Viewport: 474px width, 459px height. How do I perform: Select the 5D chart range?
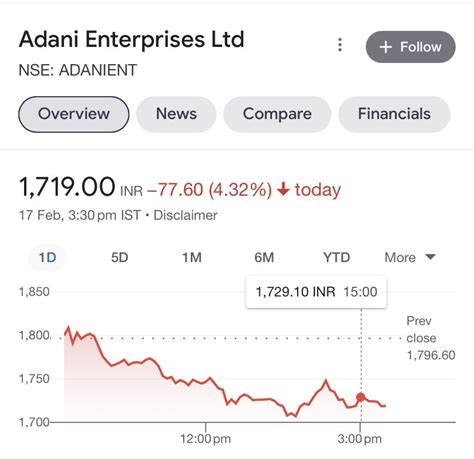[119, 257]
